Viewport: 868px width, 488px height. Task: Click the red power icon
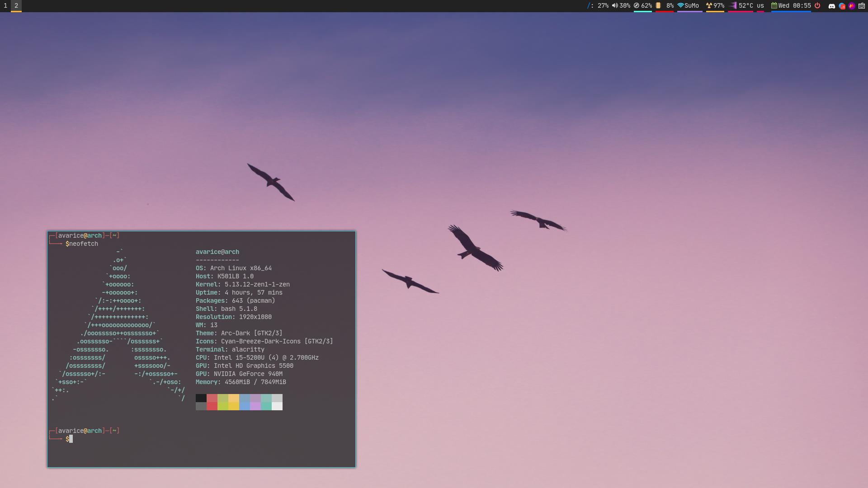[817, 6]
